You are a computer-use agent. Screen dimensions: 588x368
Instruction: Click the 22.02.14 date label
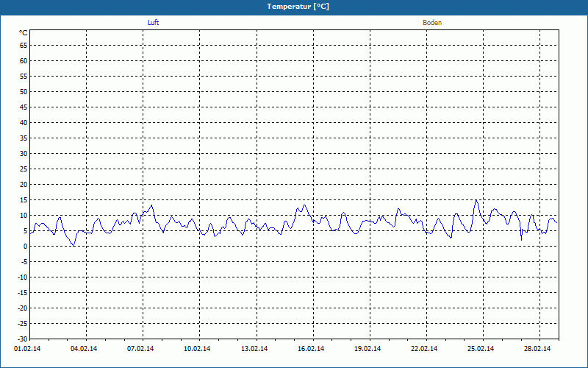(x=424, y=348)
